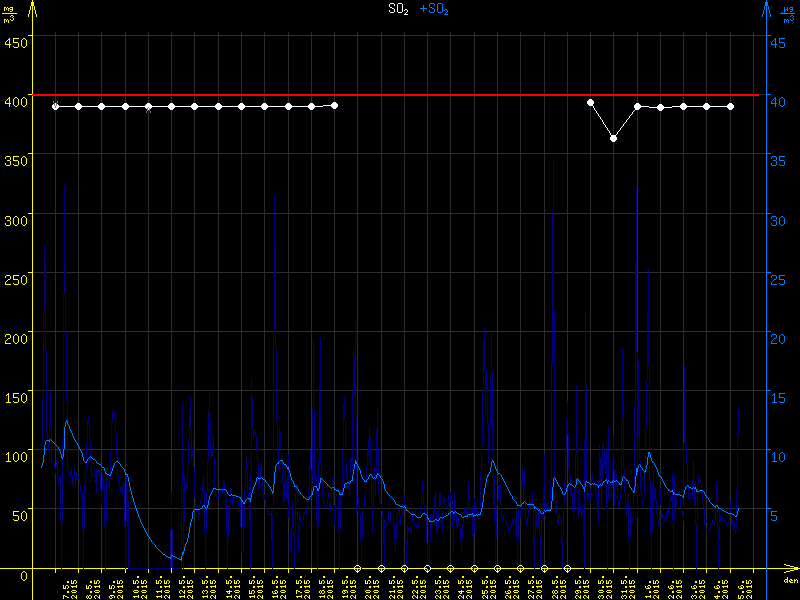Click the blue +SO2 legend label
Image resolution: width=800 pixels, height=600 pixels.
pyautogui.click(x=433, y=9)
